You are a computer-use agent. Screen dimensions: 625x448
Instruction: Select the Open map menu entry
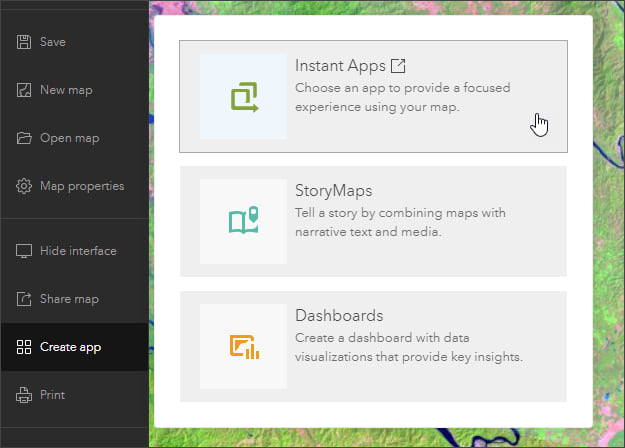click(x=75, y=138)
